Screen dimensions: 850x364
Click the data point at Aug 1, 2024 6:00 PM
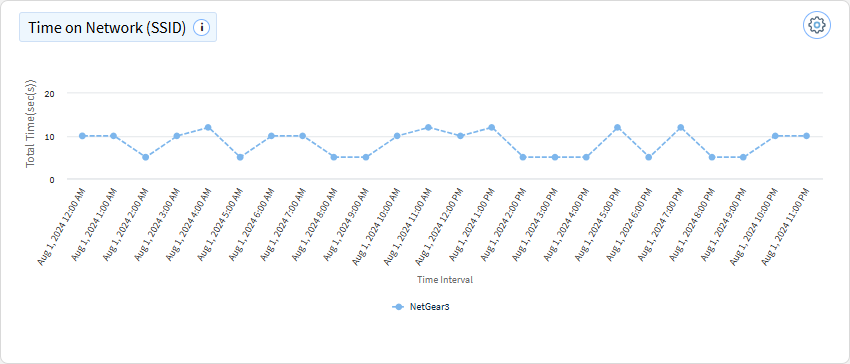point(649,157)
